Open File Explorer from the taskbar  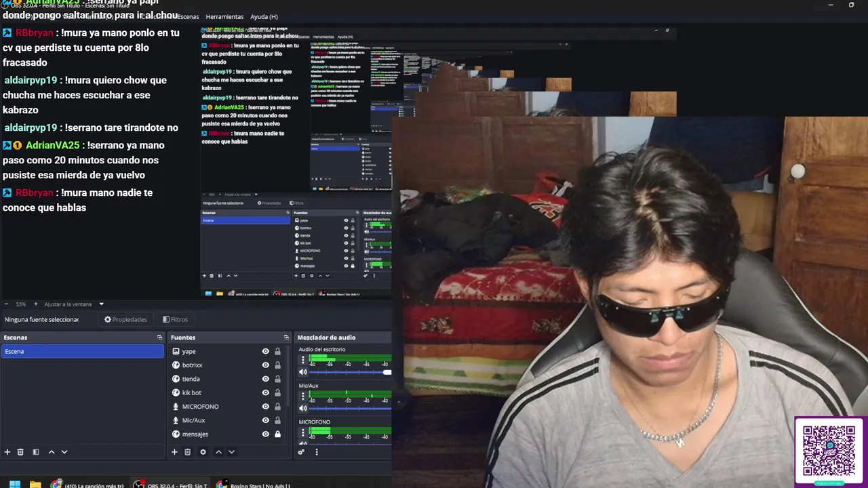pyautogui.click(x=35, y=485)
